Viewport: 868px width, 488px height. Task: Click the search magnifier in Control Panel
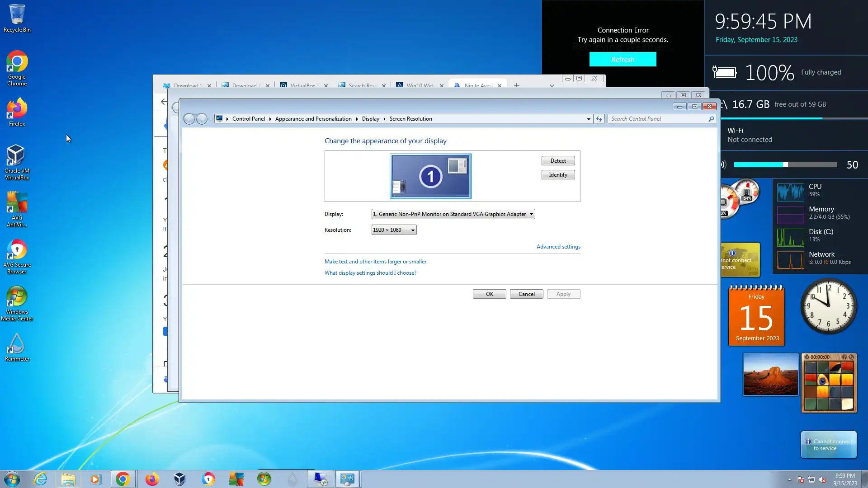pyautogui.click(x=711, y=119)
